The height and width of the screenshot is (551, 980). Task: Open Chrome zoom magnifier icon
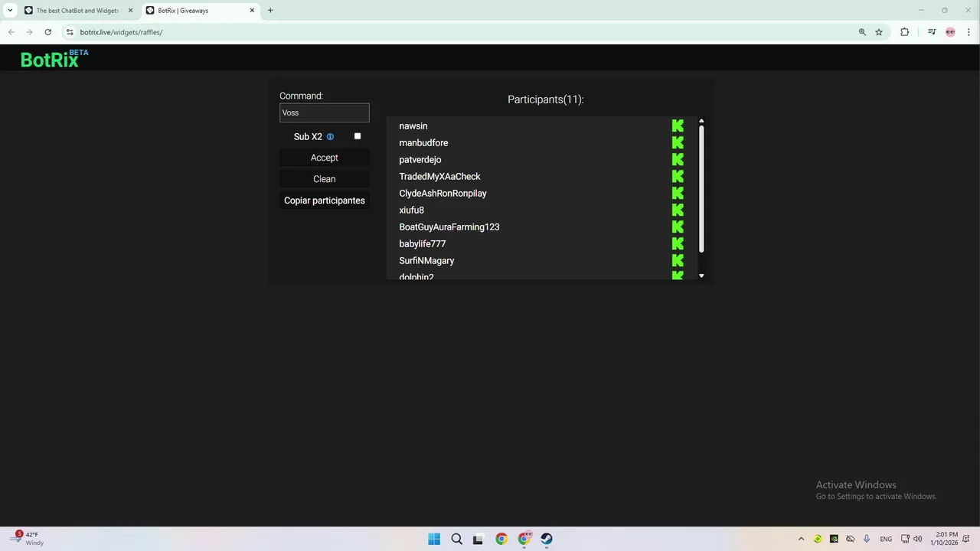pyautogui.click(x=862, y=32)
